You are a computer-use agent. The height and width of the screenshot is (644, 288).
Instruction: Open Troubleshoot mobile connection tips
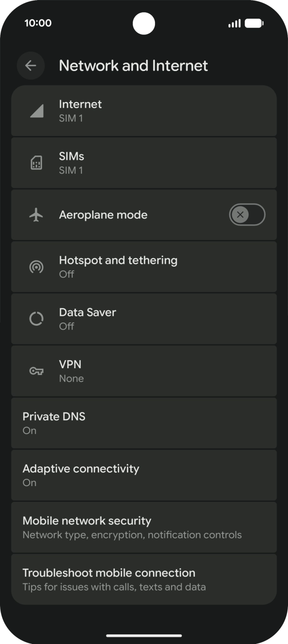(143, 579)
